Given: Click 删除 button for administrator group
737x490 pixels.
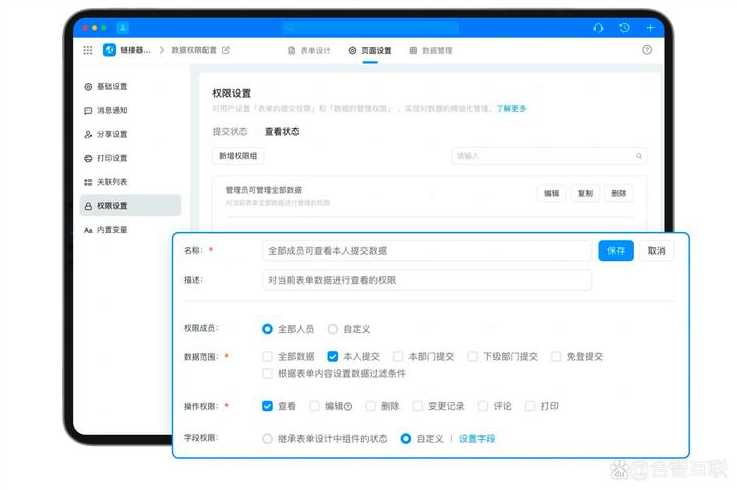Looking at the screenshot, I should tap(619, 193).
